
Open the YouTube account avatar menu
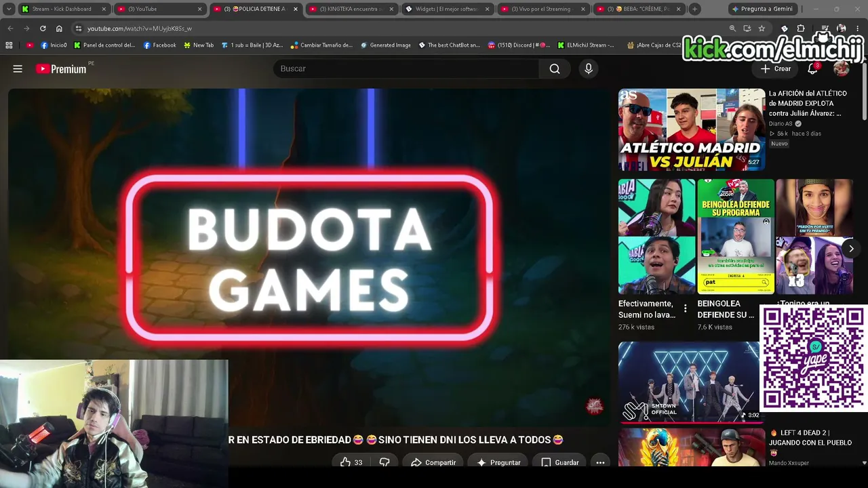point(841,68)
